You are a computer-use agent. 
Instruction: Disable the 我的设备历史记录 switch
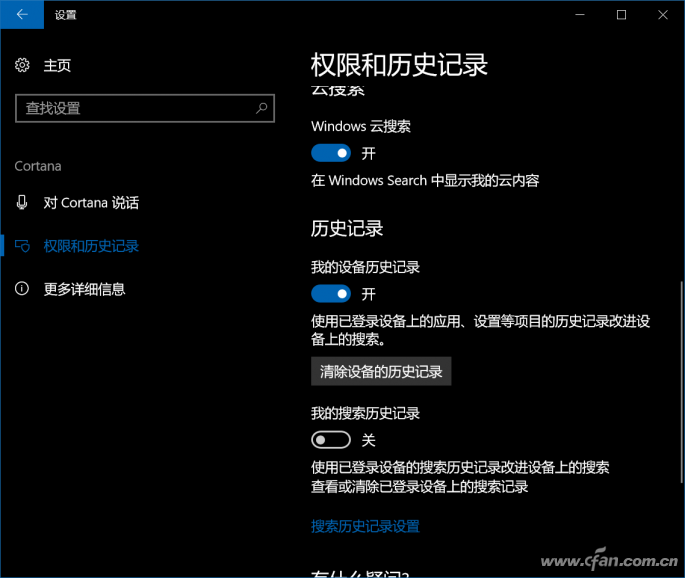331,294
